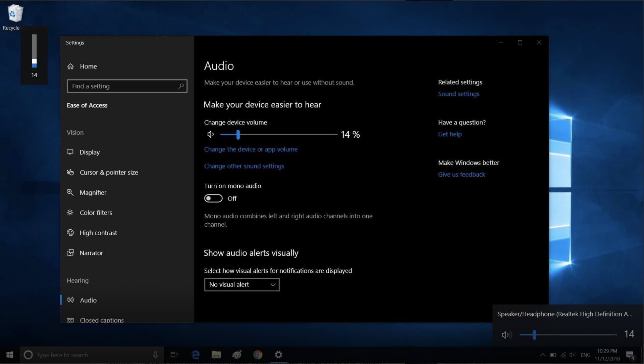Viewport: 644px width, 364px height.
Task: Open the Display settings page
Action: pos(83,152)
